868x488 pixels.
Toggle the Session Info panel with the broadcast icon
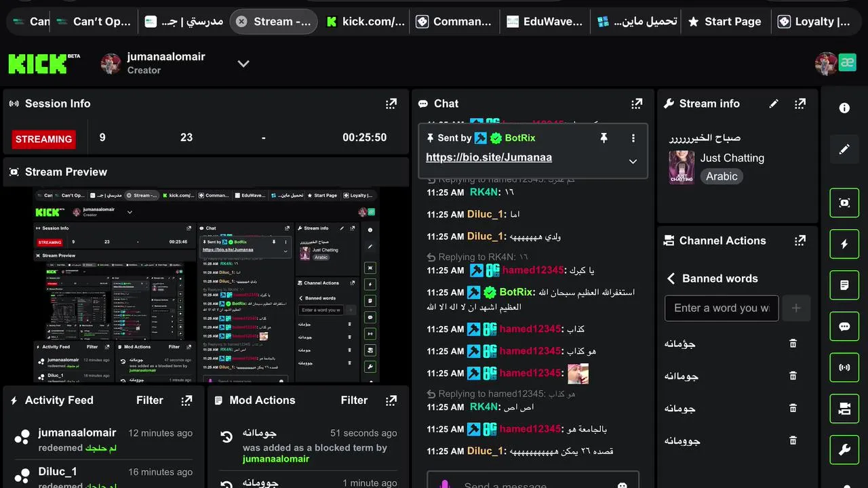(x=844, y=367)
